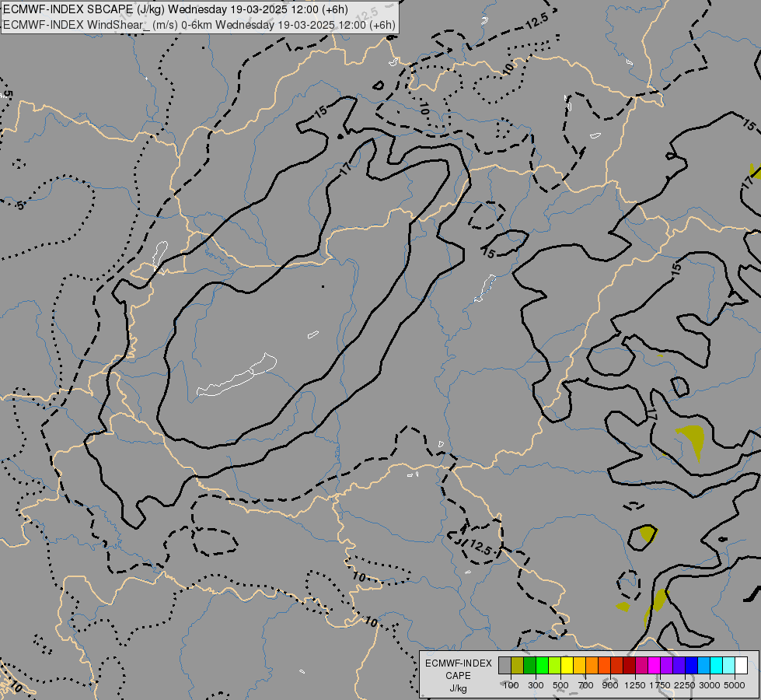The image size is (761, 700).
Task: Click the legend value 100
Action: point(511,685)
